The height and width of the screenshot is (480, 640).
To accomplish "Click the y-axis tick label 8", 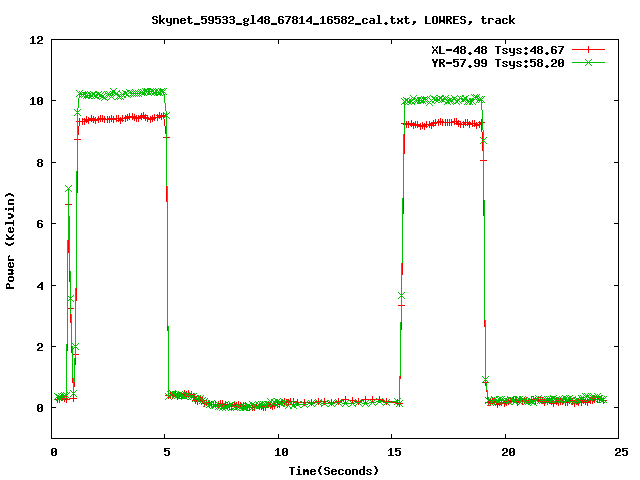I will [40, 162].
